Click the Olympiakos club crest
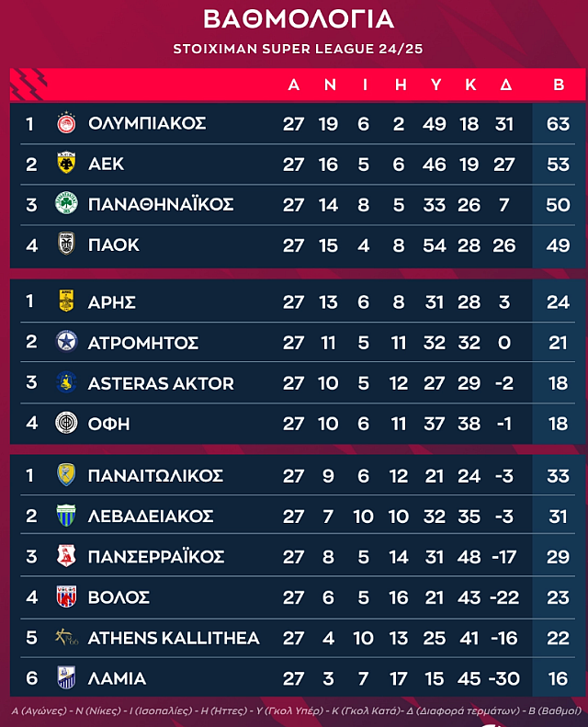Image resolution: width=588 pixels, height=727 pixels. [x=66, y=123]
